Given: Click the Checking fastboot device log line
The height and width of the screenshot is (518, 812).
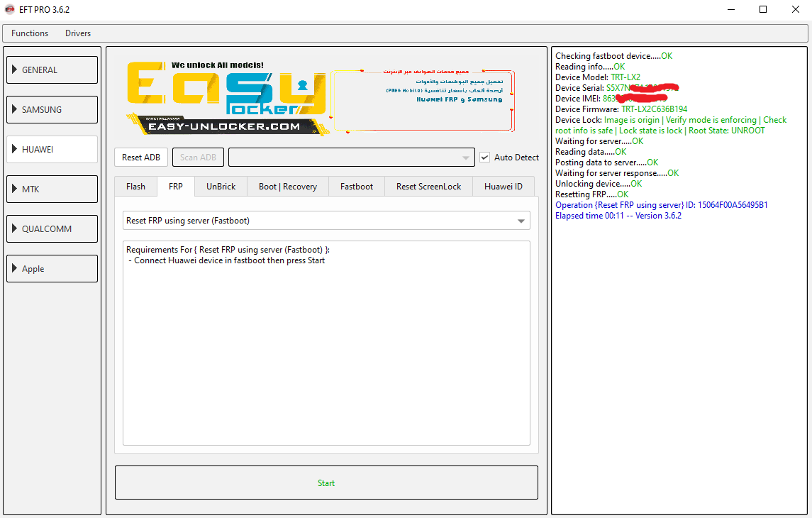Looking at the screenshot, I should (x=613, y=56).
